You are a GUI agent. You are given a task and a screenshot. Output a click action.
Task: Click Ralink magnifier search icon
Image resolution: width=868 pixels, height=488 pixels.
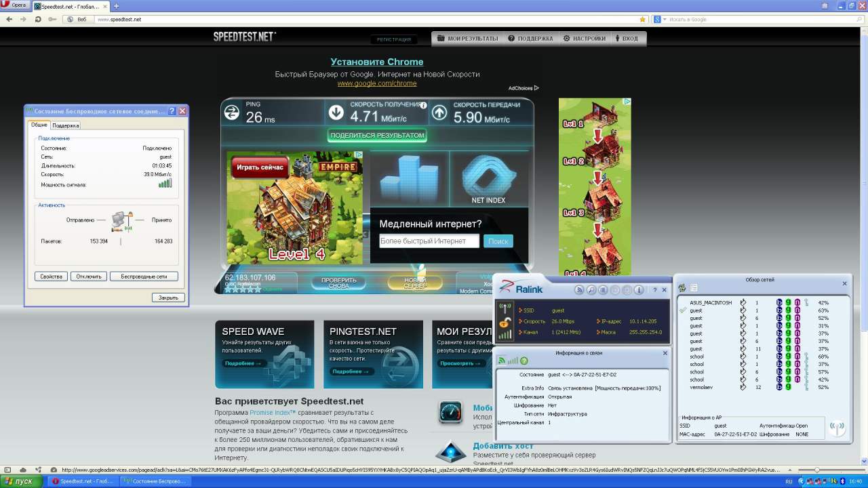click(x=591, y=290)
